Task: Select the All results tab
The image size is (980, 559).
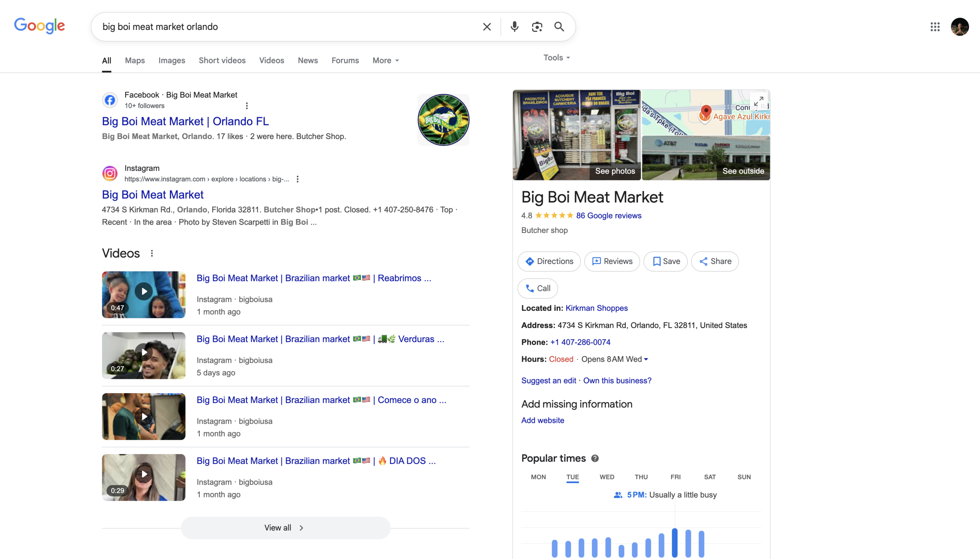Action: click(x=107, y=60)
